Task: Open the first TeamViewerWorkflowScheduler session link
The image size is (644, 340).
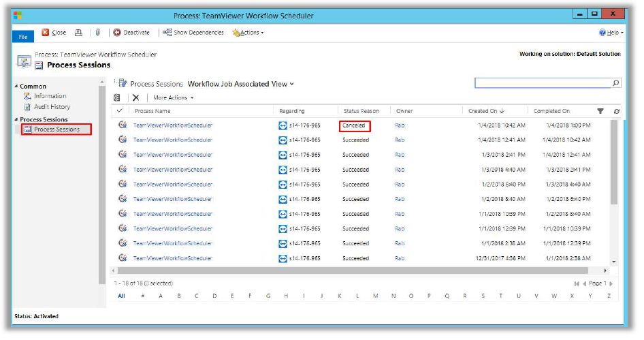Action: click(x=173, y=125)
